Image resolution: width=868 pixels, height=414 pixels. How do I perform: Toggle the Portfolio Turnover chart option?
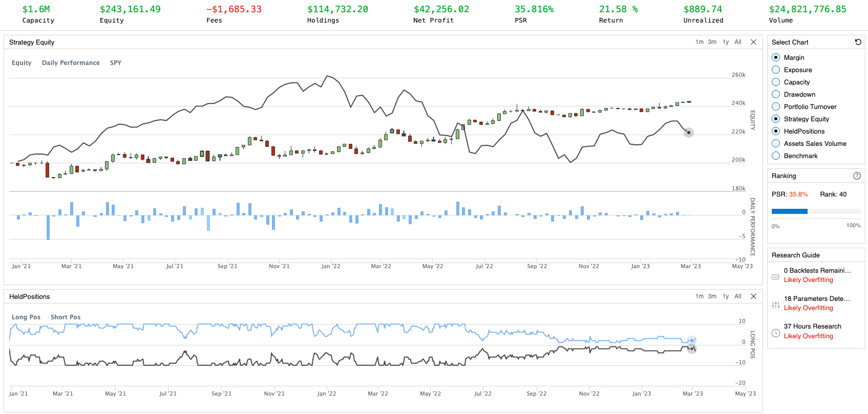(776, 106)
